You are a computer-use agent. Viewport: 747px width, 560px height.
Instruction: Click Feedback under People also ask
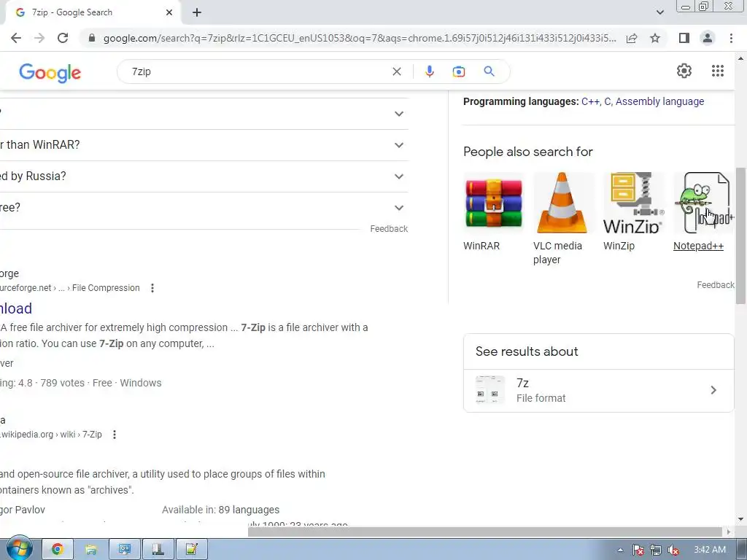pos(389,228)
